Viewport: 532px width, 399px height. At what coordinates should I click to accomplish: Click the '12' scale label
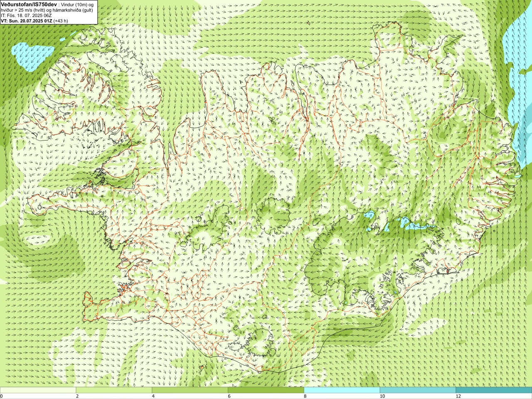tap(458, 396)
